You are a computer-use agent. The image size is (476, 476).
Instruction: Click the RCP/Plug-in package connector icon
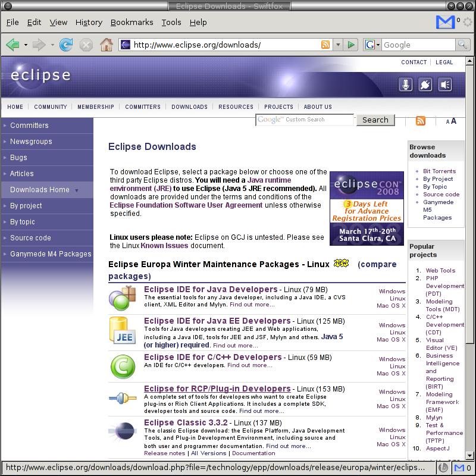pyautogui.click(x=123, y=398)
